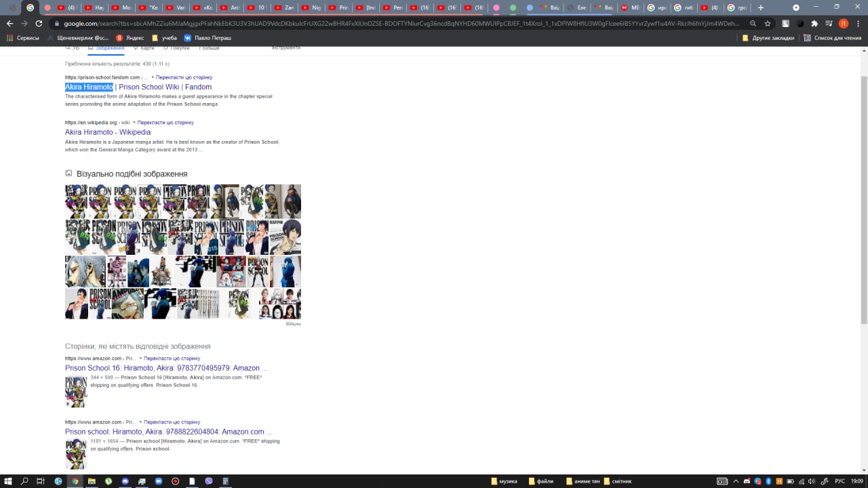Switch to the Зображення search tab
Image resolution: width=868 pixels, height=488 pixels.
click(106, 48)
